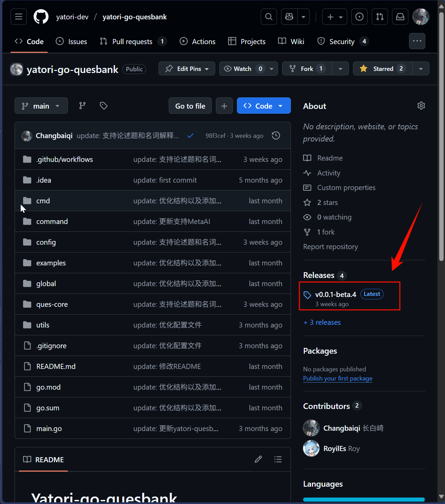The image size is (445, 504).
Task: Click the GitHub logo icon
Action: click(41, 17)
